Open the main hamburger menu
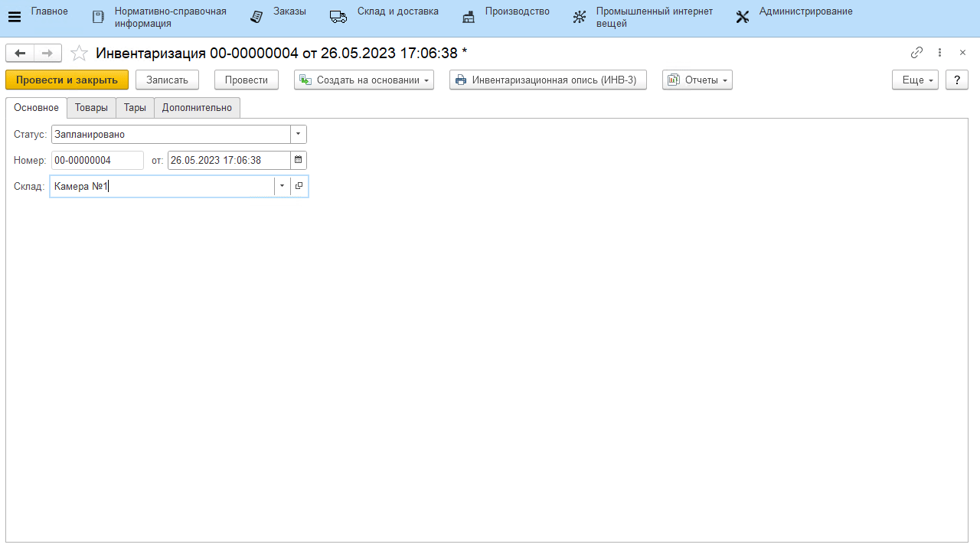 pos(14,18)
